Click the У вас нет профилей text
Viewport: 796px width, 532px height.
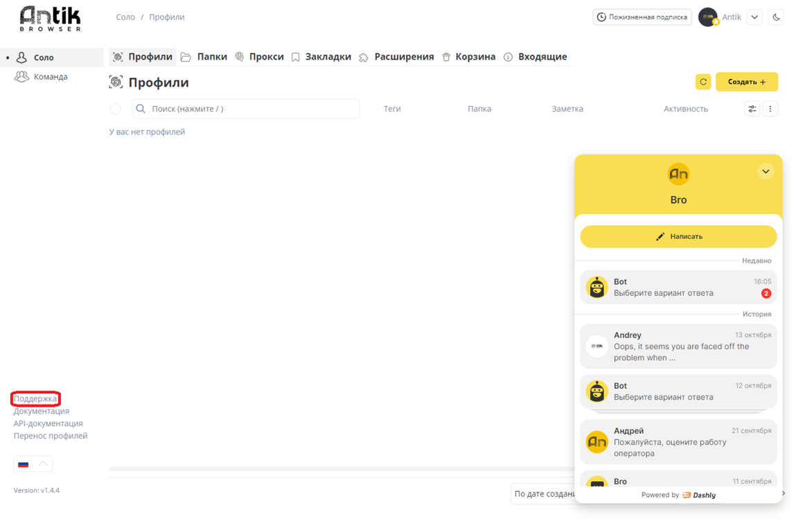click(x=148, y=132)
